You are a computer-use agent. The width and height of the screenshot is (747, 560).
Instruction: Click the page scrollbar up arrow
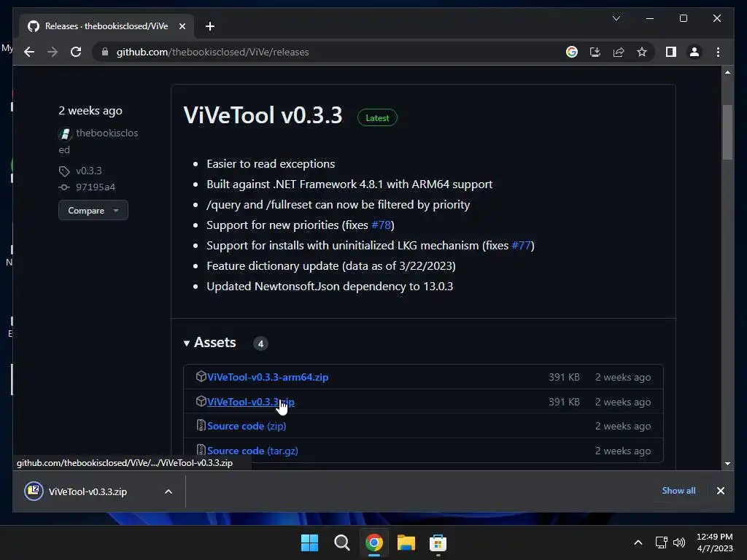click(727, 72)
